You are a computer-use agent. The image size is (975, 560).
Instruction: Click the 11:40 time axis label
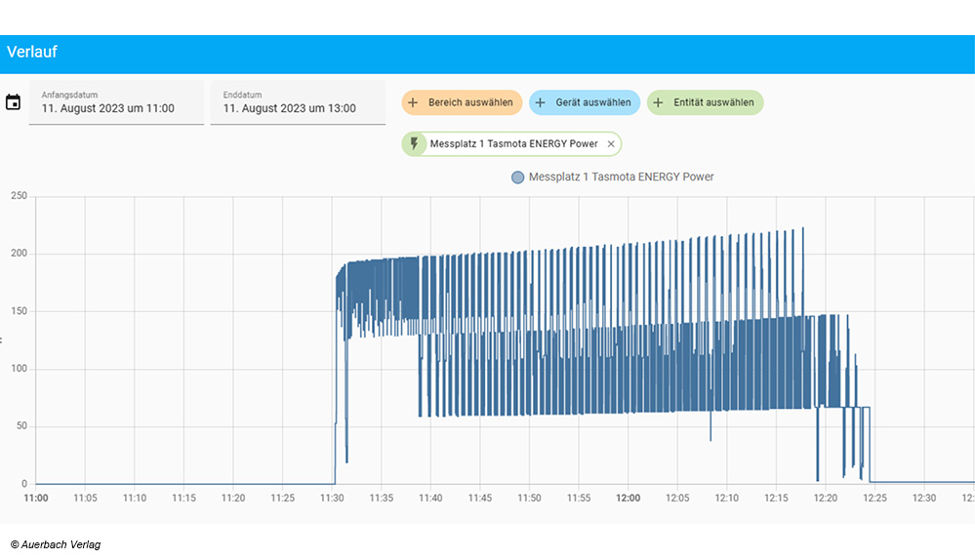click(x=430, y=498)
